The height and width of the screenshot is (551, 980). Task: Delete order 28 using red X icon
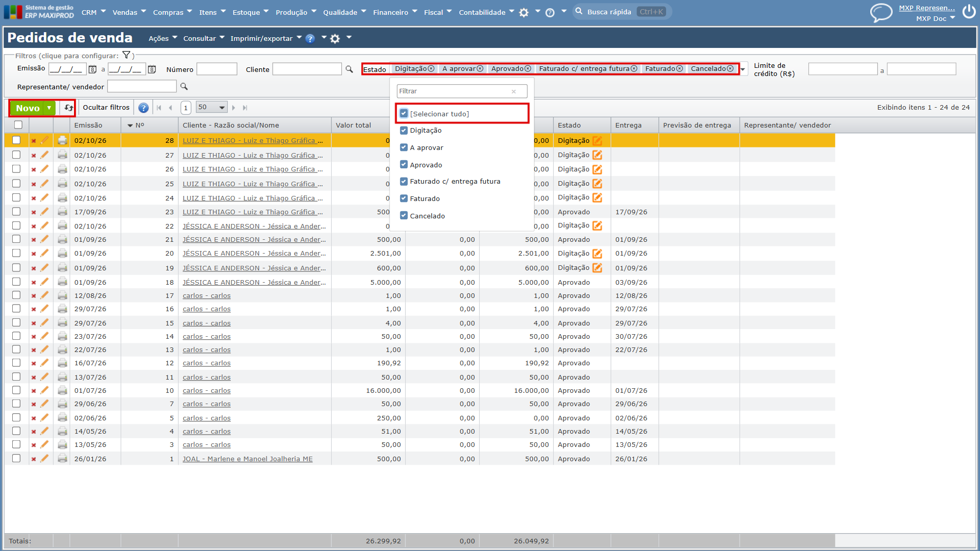click(34, 141)
